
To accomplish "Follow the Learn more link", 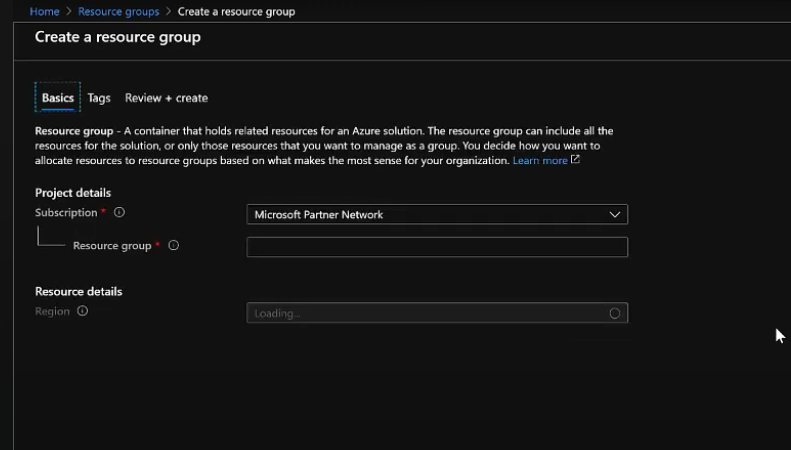I will pyautogui.click(x=540, y=160).
